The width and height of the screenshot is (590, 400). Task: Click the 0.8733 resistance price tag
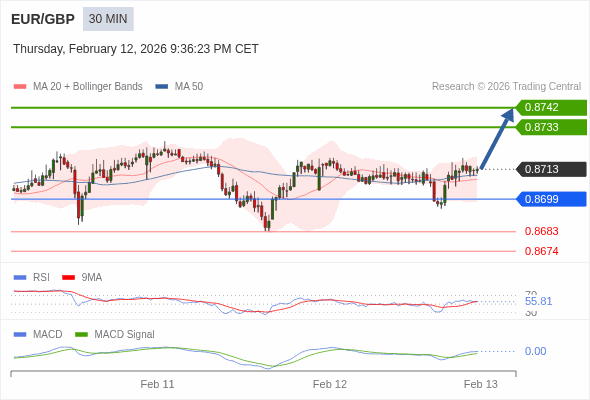551,127
